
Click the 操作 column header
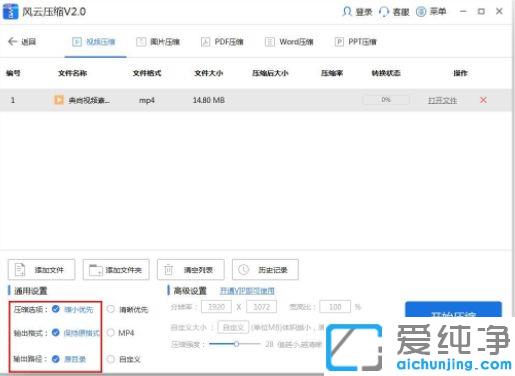(460, 73)
